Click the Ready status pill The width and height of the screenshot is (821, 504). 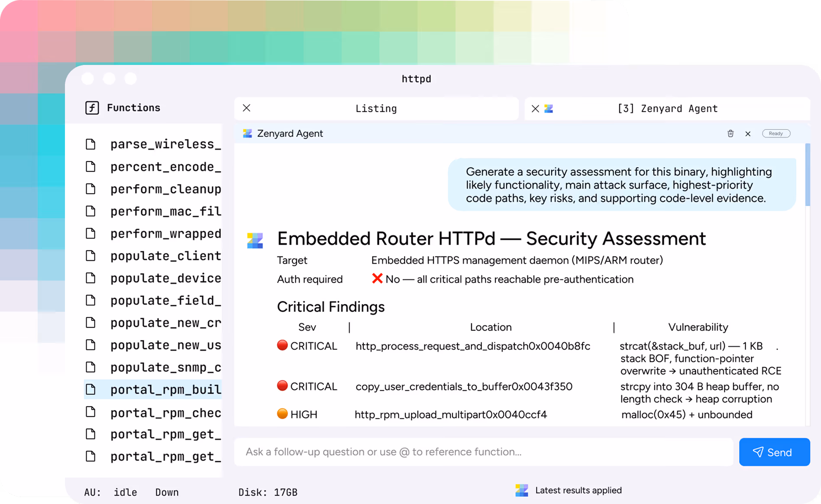coord(776,133)
